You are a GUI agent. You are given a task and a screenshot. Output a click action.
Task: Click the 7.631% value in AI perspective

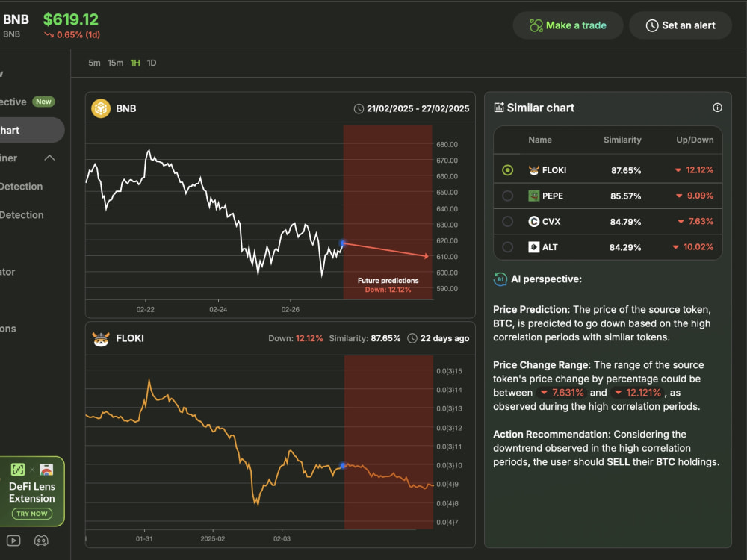[562, 393]
